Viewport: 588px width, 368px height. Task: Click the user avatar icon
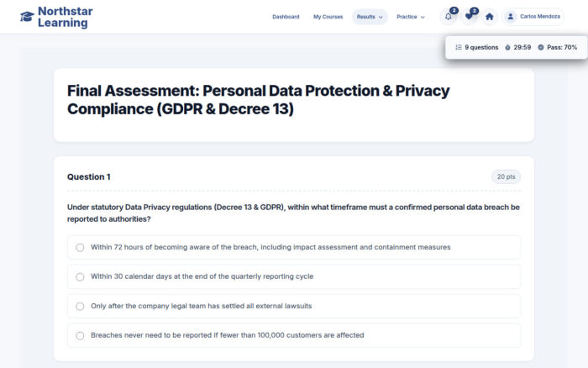pos(511,17)
